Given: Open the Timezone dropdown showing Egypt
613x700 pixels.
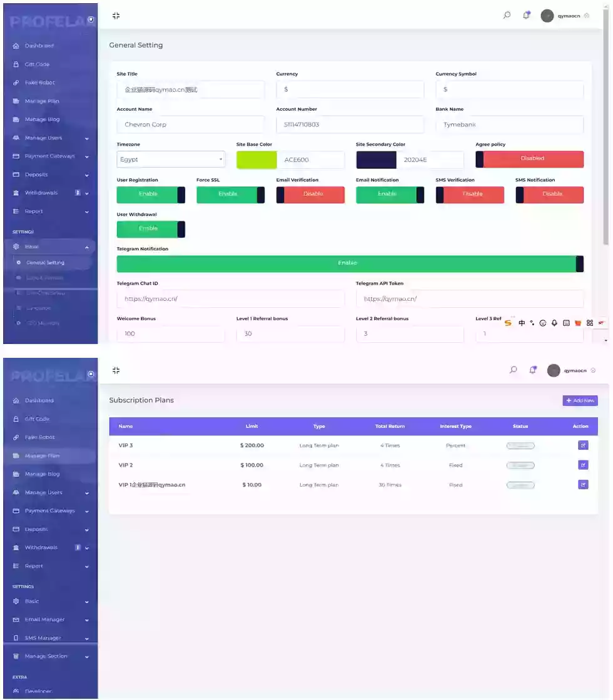Looking at the screenshot, I should [x=171, y=160].
